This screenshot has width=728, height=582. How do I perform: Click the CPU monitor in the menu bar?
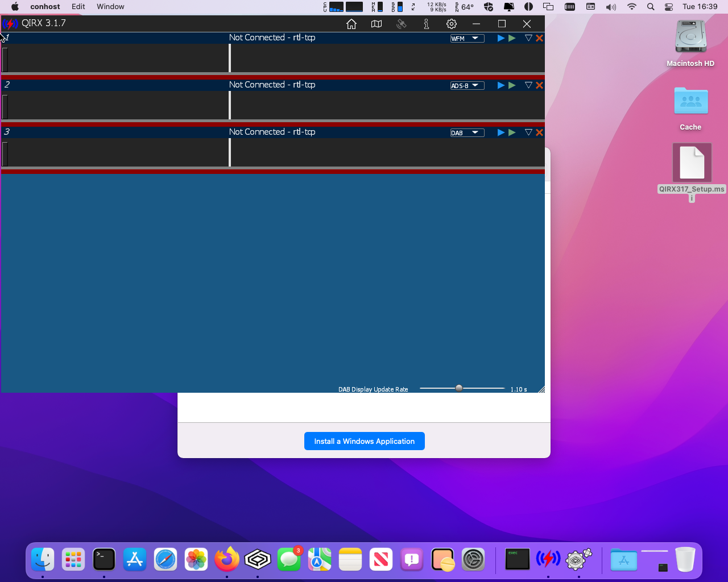point(333,7)
